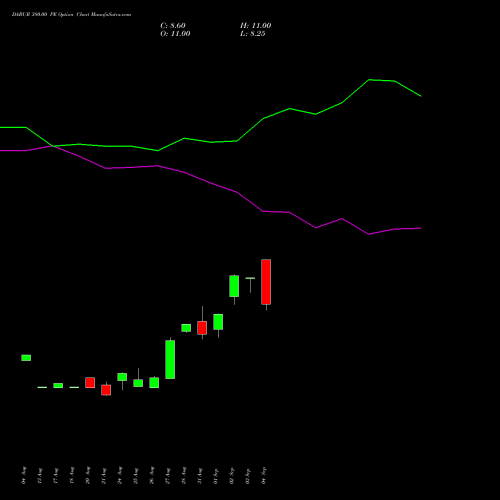Click the green candle above 04 Aug
The height and width of the screenshot is (500, 500).
click(26, 358)
